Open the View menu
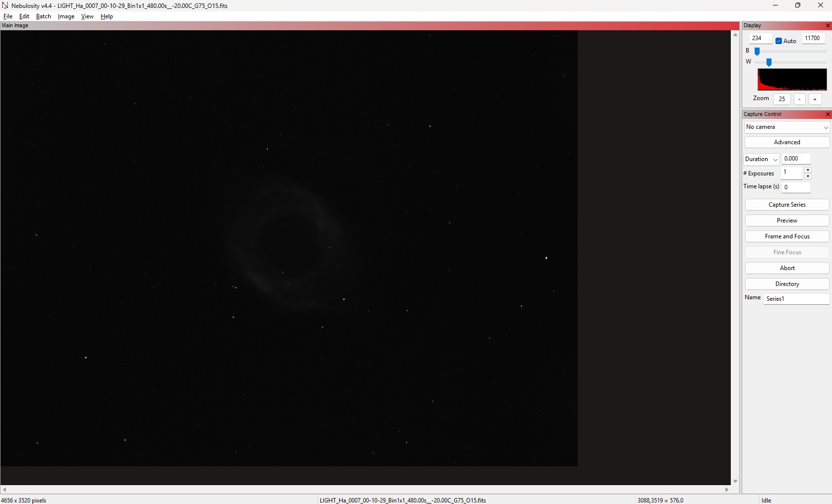Screen dimensions: 832x504 87,16
